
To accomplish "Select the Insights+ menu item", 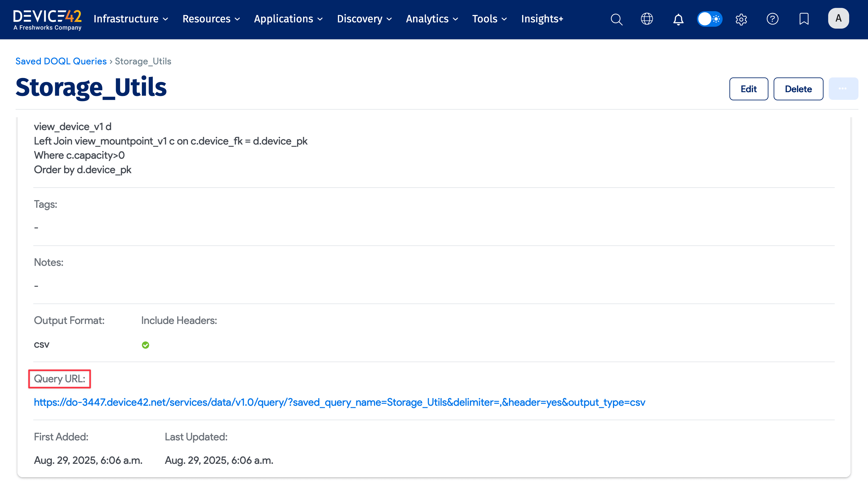I will tap(542, 19).
